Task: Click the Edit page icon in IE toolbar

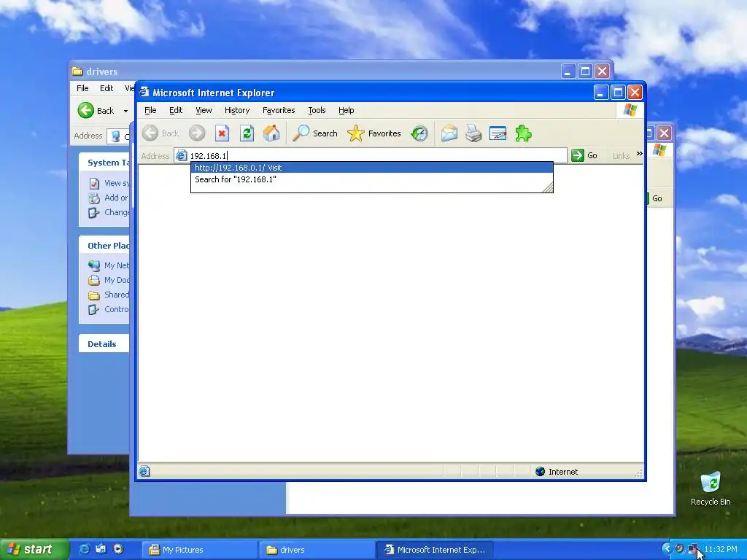Action: pyautogui.click(x=498, y=133)
